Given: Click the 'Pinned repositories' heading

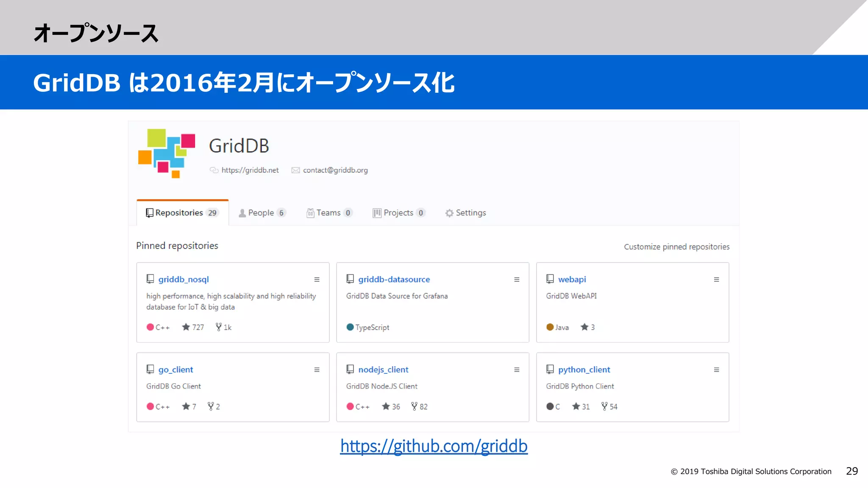Looking at the screenshot, I should pos(177,246).
